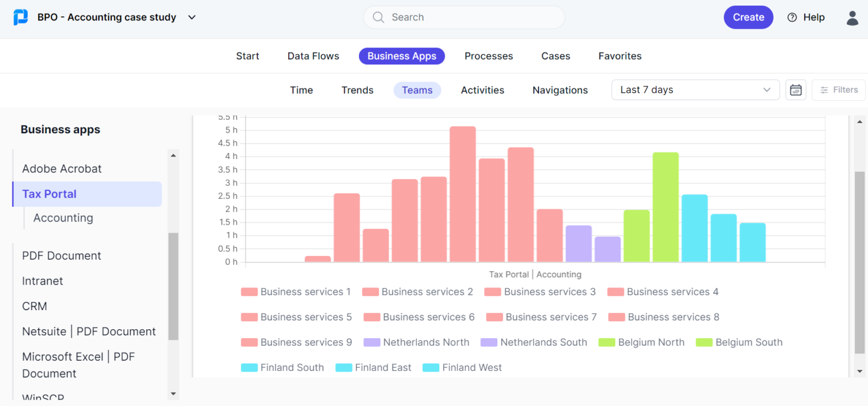This screenshot has height=406, width=868.
Task: Click the search input field
Action: 463,18
